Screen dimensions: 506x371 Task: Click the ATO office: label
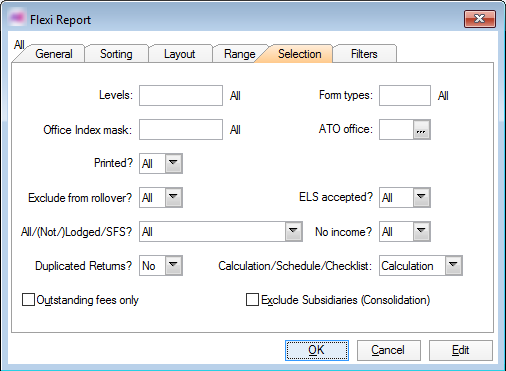pyautogui.click(x=346, y=129)
